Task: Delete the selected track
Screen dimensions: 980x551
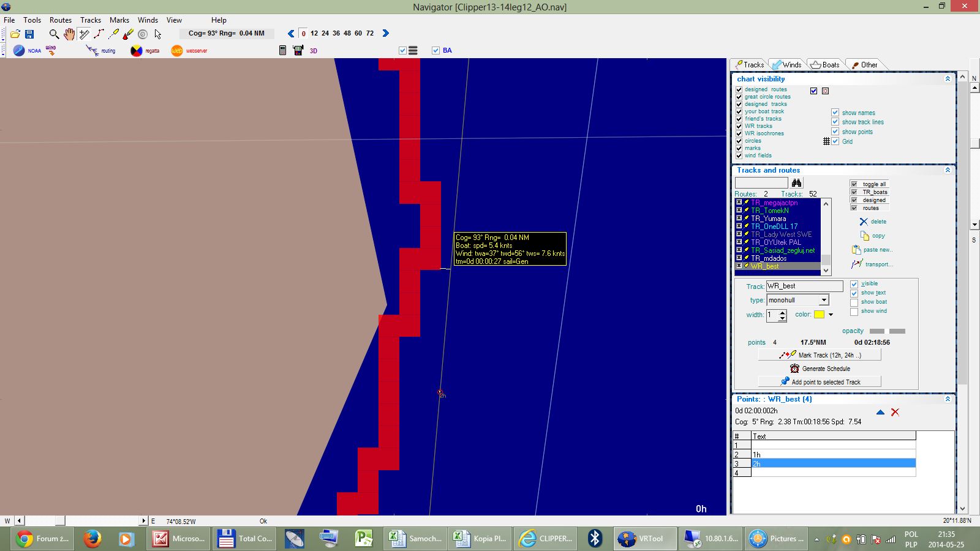Action: click(873, 222)
